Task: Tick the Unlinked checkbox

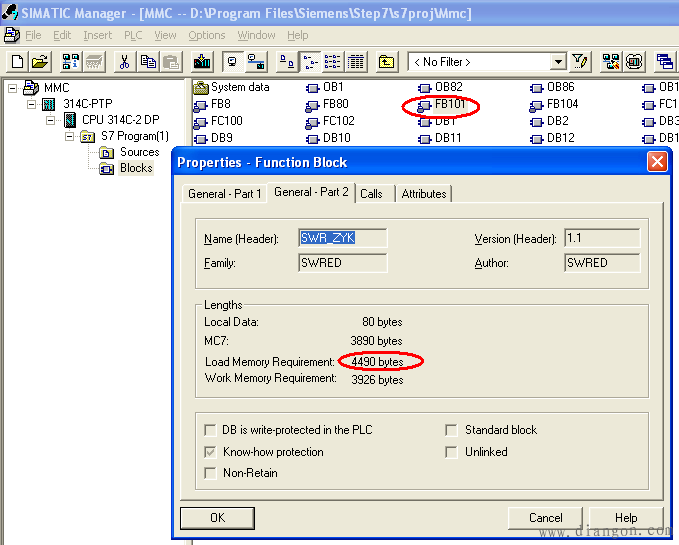Action: 452,452
